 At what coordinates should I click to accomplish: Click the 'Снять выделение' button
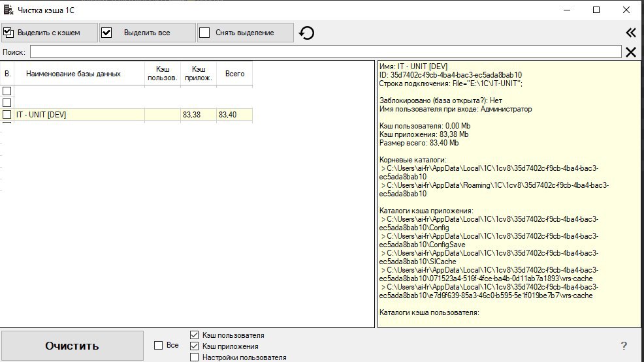pyautogui.click(x=245, y=33)
